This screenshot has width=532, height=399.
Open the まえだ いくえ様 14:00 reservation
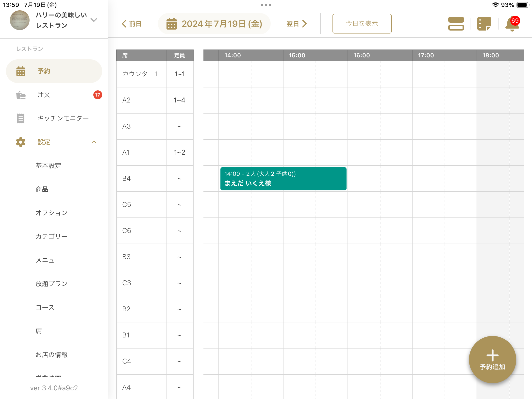coord(283,179)
